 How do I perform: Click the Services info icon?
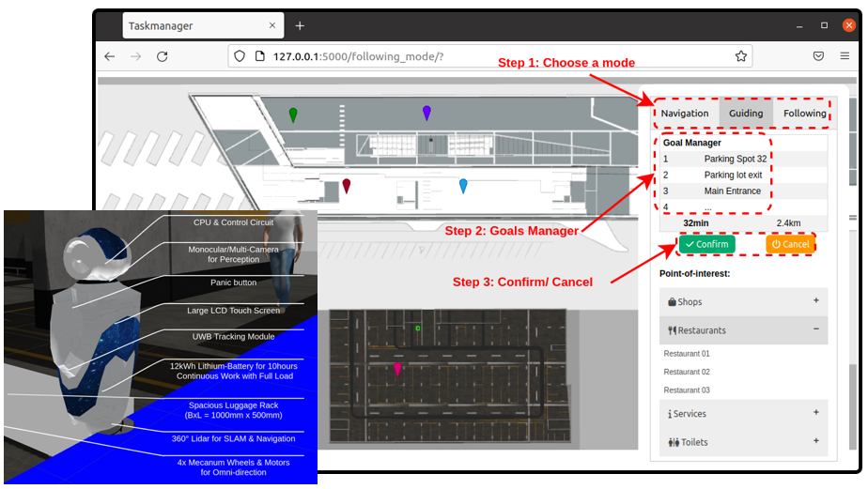pyautogui.click(x=670, y=414)
